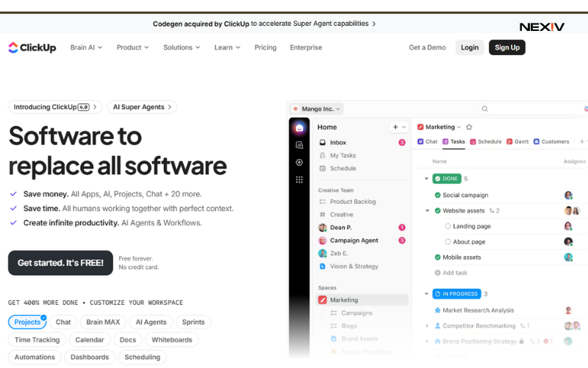This screenshot has height=368, width=588.
Task: Click the Home icon in the black sidebar
Action: point(299,128)
